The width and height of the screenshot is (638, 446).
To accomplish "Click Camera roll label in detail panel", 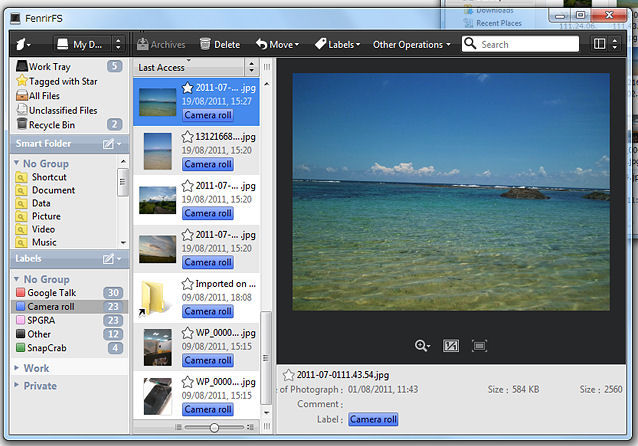I will click(x=373, y=420).
